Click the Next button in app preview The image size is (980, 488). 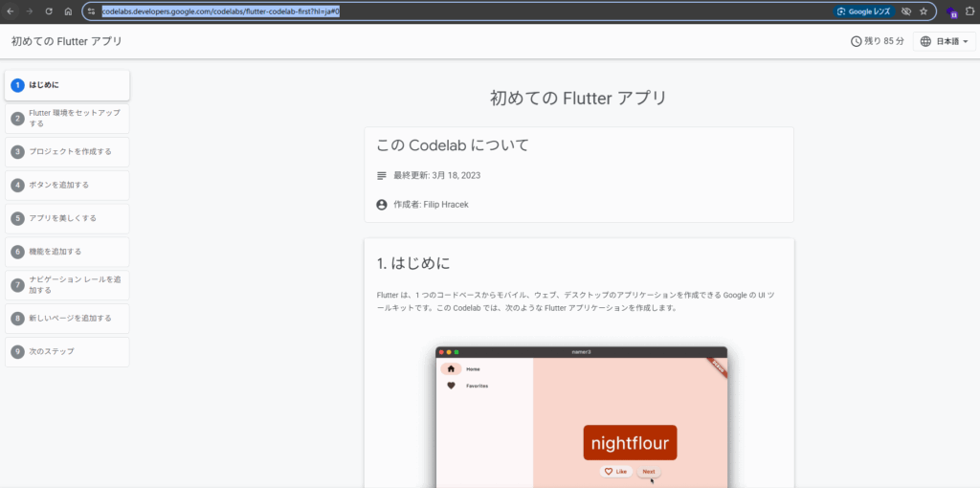(x=649, y=472)
